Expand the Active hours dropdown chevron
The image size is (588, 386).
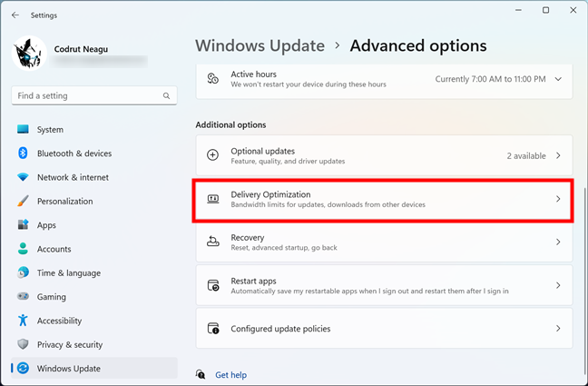point(558,79)
